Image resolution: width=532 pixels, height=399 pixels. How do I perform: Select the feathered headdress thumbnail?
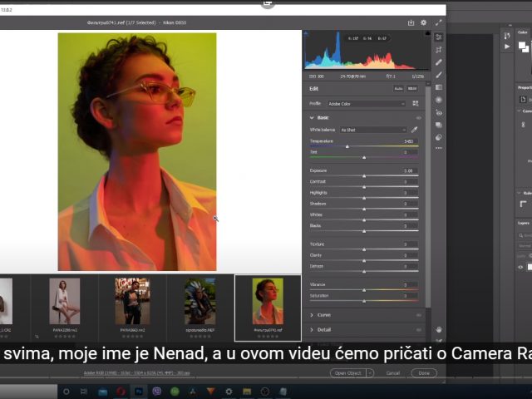[x=199, y=301]
